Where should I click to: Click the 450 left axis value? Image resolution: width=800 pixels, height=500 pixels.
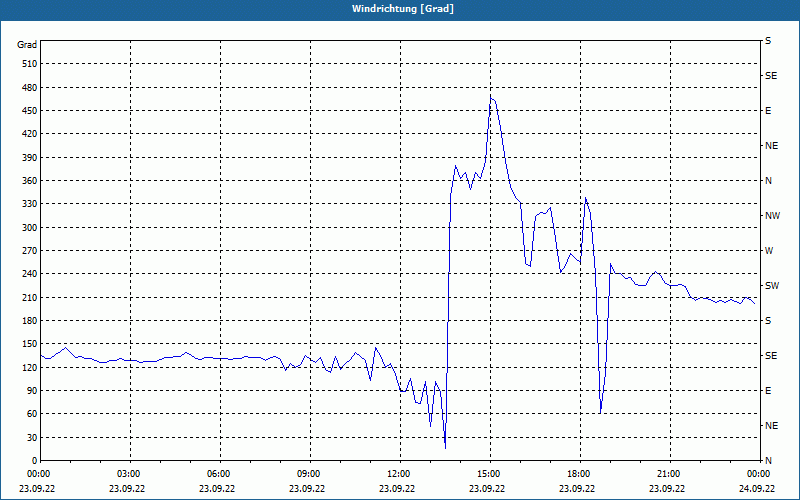30,111
